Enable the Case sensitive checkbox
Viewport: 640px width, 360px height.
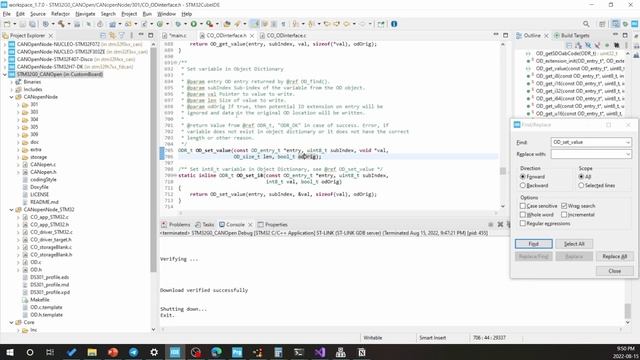coord(523,206)
